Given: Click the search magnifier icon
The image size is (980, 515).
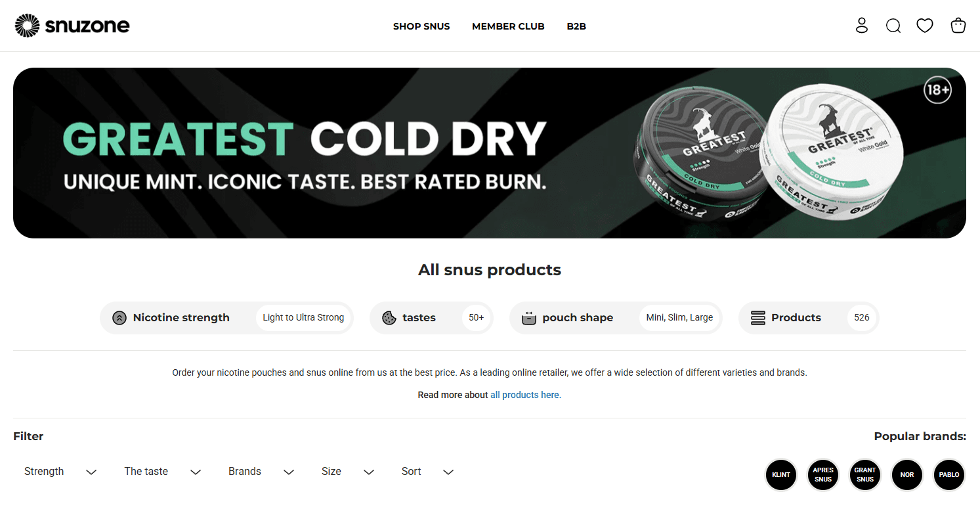Looking at the screenshot, I should 893,26.
